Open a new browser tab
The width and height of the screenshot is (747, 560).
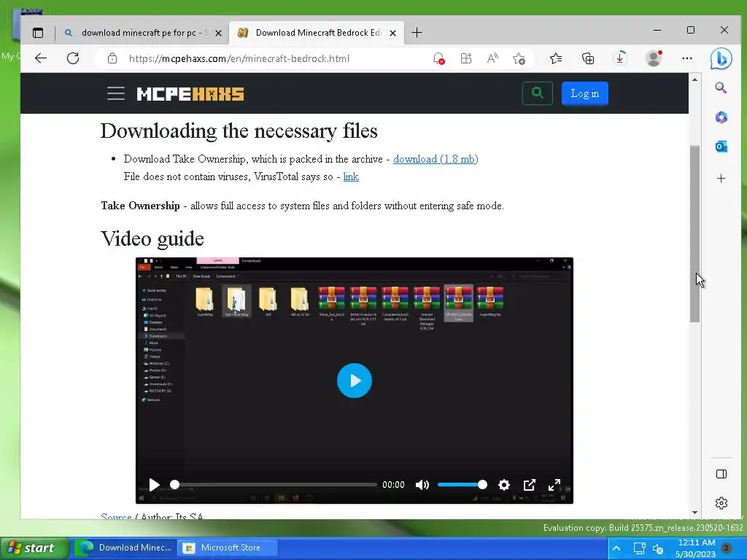click(x=417, y=33)
